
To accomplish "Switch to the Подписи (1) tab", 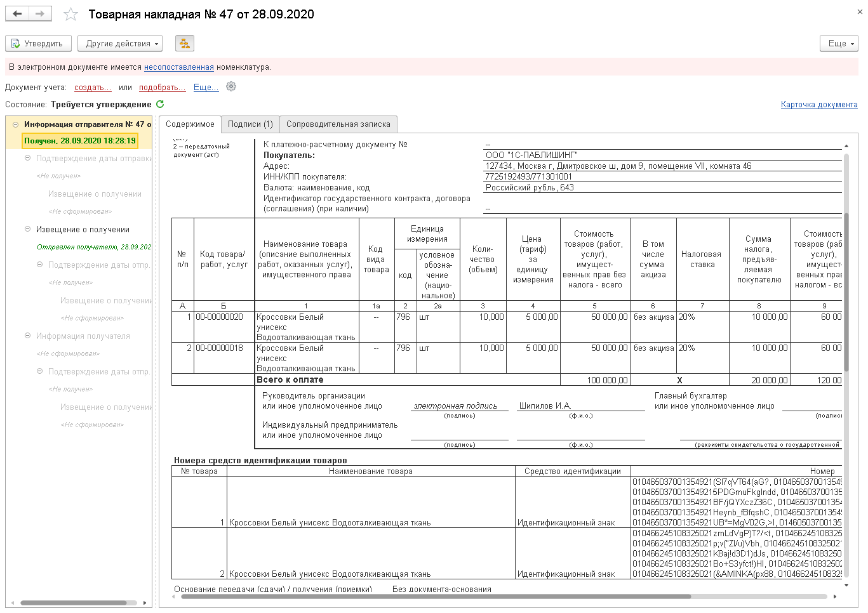I will pyautogui.click(x=250, y=124).
